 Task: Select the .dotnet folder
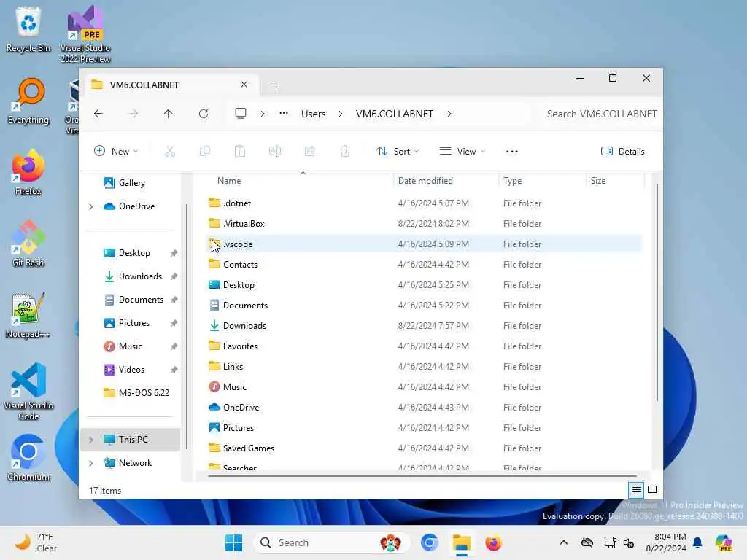[x=424, y=203]
